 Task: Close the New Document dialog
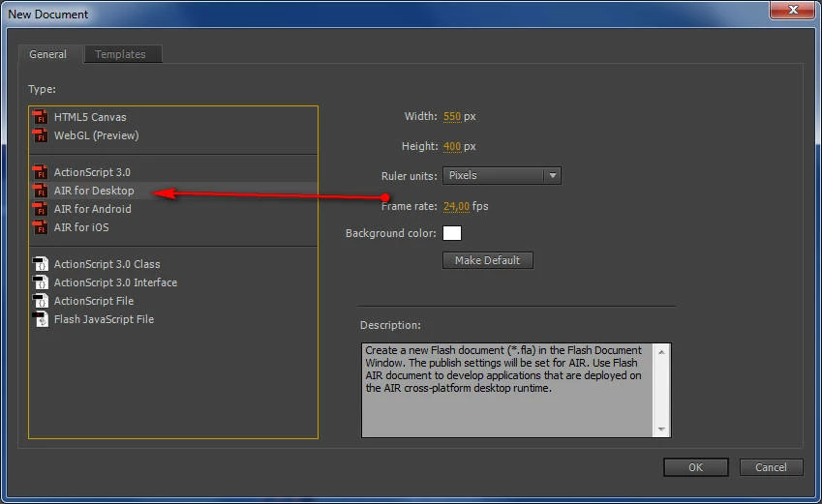793,10
